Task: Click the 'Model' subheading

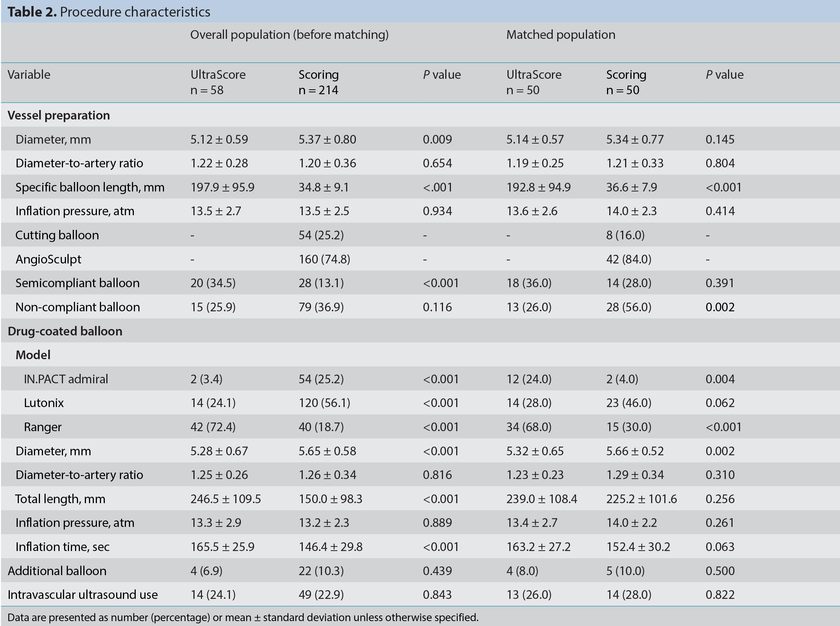Action: click(33, 355)
